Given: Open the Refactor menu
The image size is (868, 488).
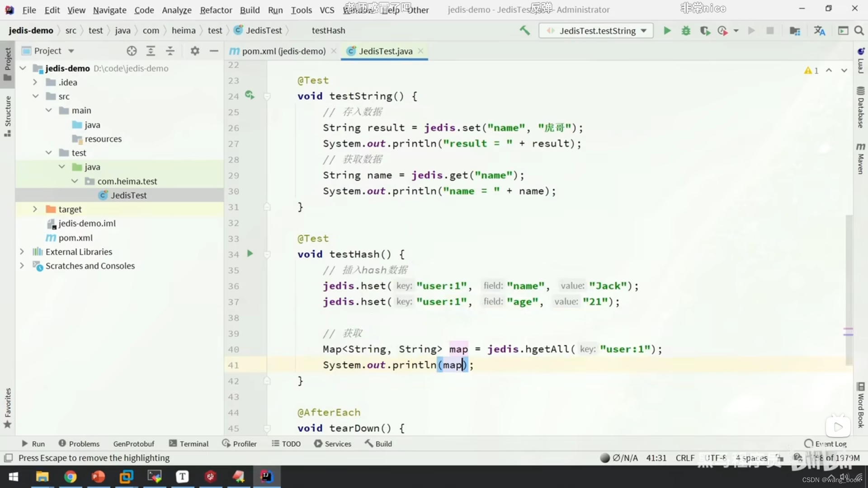Looking at the screenshot, I should 216,9.
